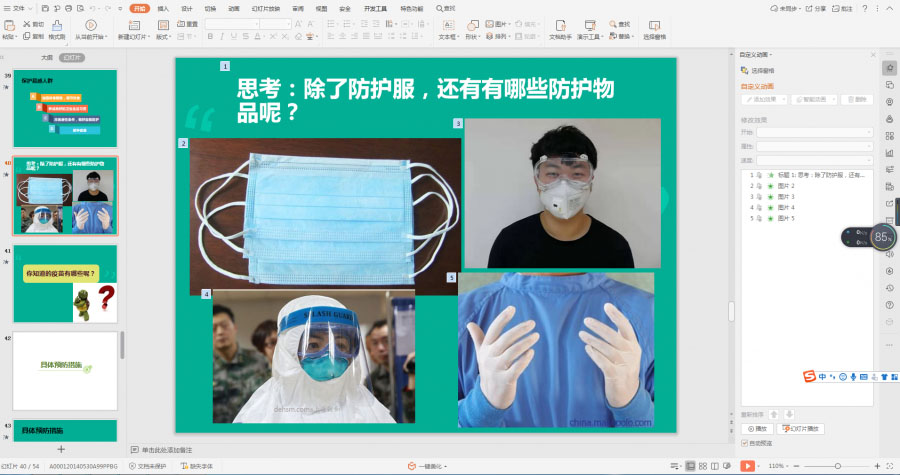
Task: Open Presentation Tools (演示工具) icon
Action: point(590,25)
